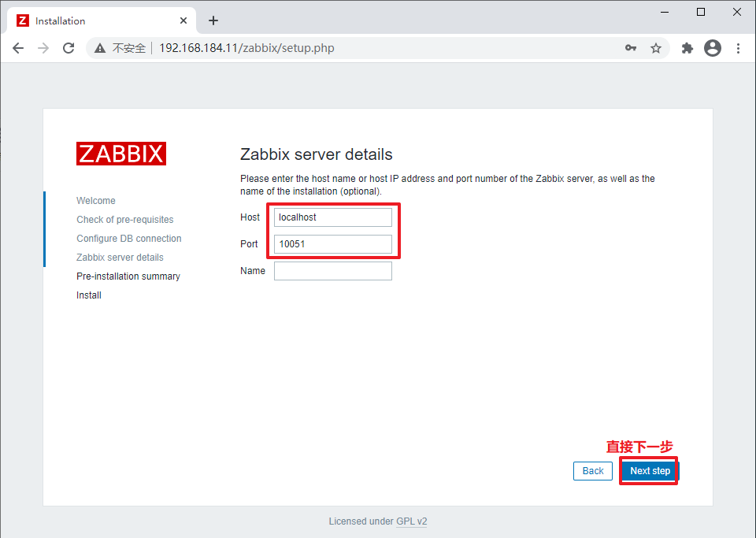
Task: Click the 不安全 security label
Action: coord(128,48)
